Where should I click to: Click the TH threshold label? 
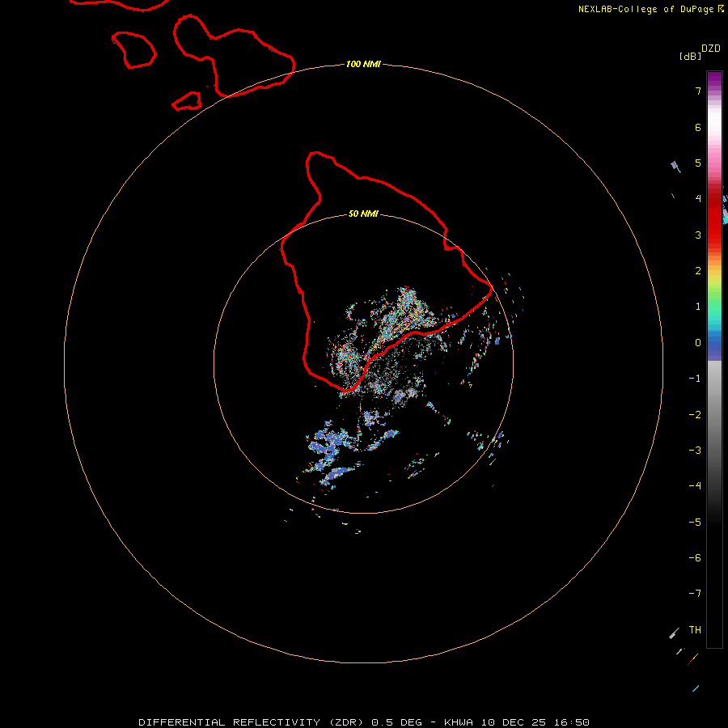[695, 630]
